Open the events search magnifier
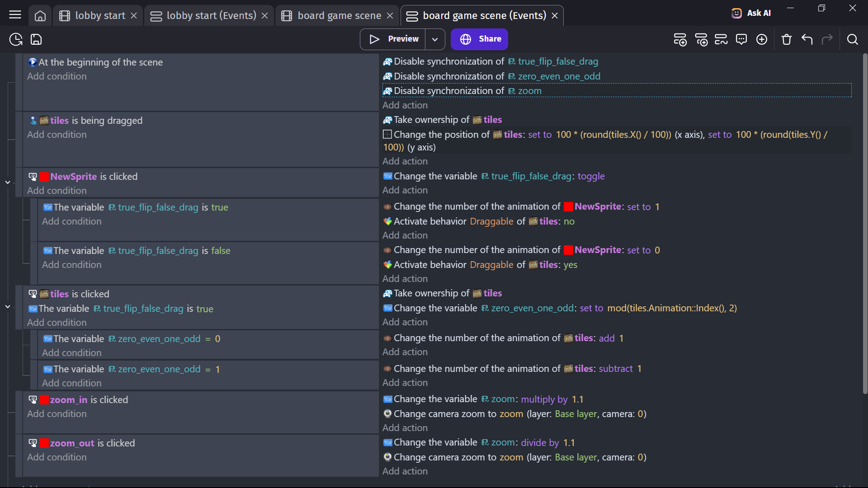868x488 pixels. tap(852, 39)
